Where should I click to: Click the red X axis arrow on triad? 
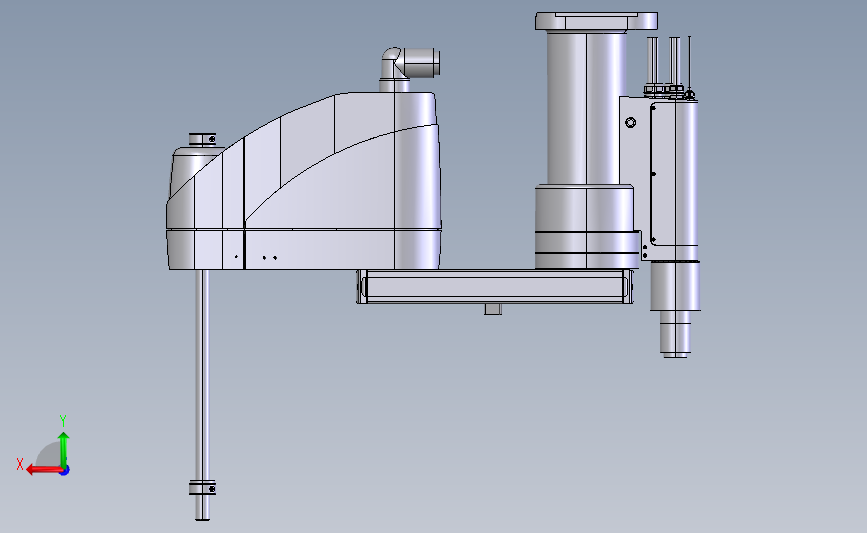(43, 470)
